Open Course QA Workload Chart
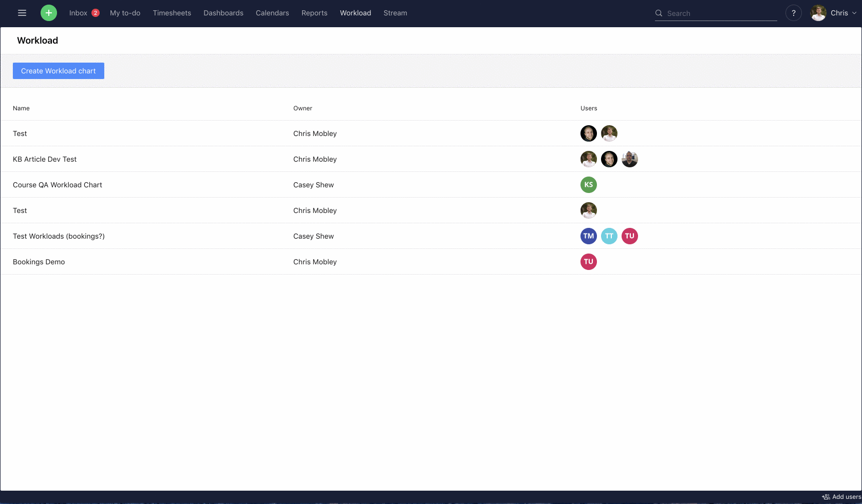 (58, 185)
